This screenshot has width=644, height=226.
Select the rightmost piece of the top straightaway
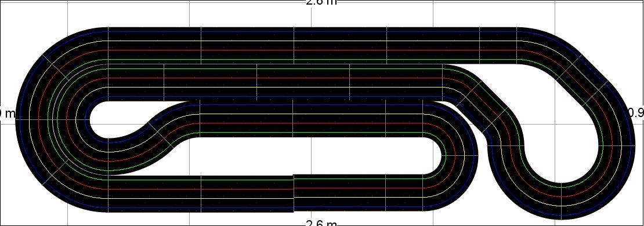(x=498, y=46)
